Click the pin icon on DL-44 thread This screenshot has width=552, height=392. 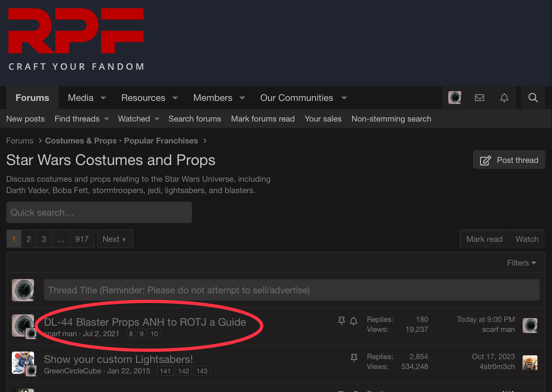(x=341, y=321)
